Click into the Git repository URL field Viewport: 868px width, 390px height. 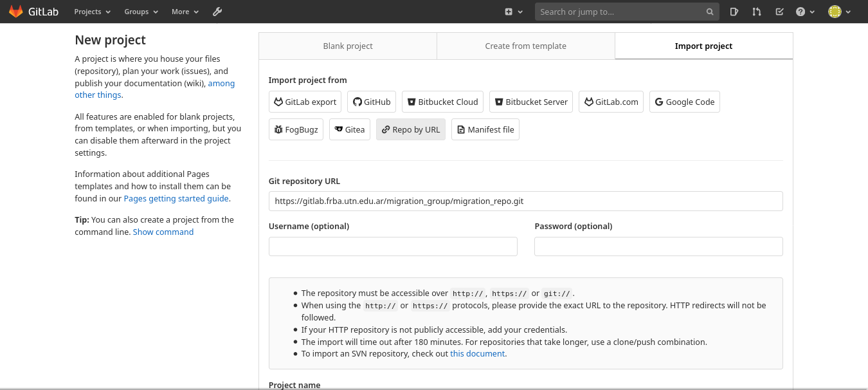click(x=525, y=201)
